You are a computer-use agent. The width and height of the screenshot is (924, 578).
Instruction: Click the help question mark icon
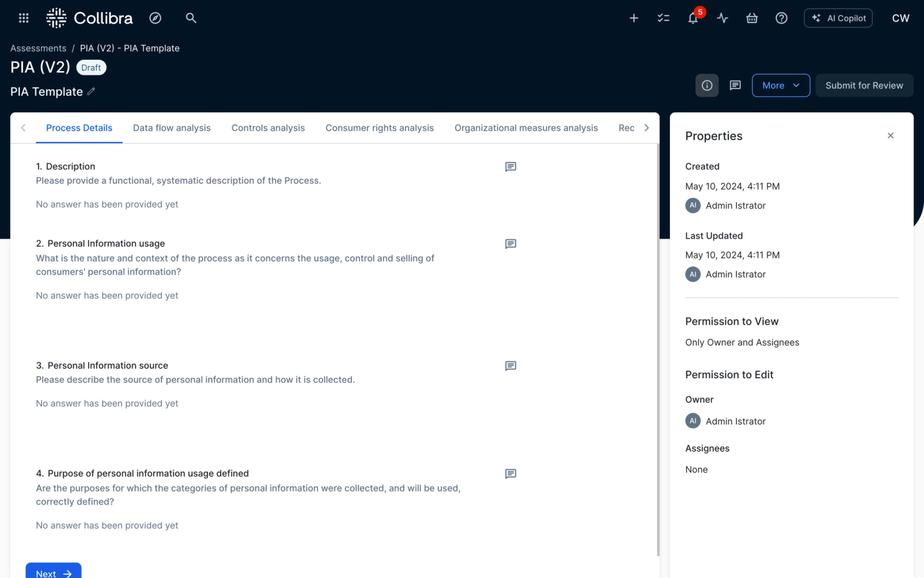click(x=782, y=18)
